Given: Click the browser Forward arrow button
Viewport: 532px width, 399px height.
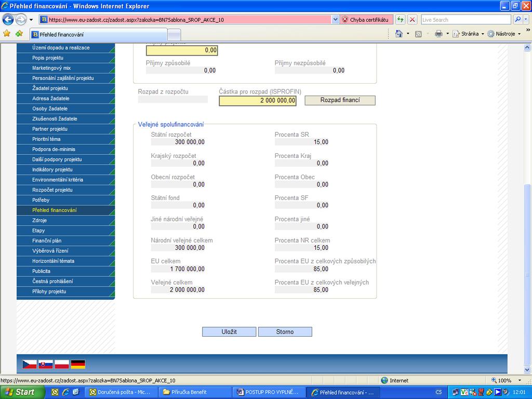Looking at the screenshot, I should (x=21, y=20).
